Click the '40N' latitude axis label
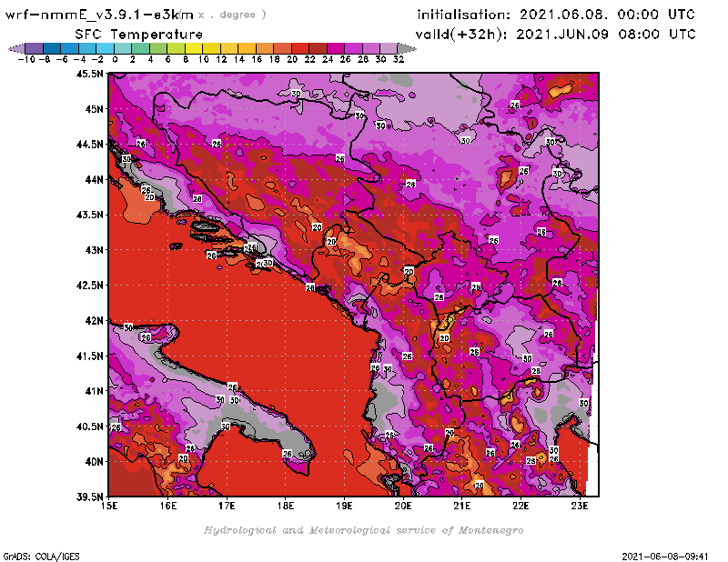The height and width of the screenshot is (562, 728). [95, 462]
